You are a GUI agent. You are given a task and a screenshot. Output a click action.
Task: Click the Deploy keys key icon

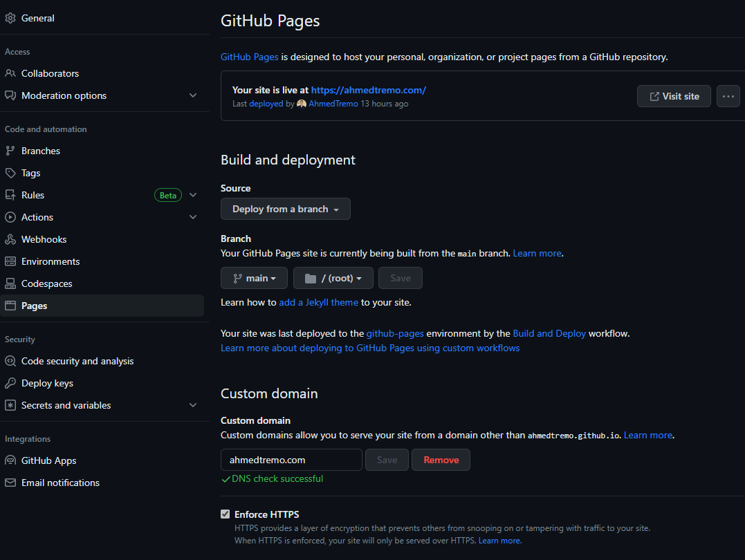[10, 383]
